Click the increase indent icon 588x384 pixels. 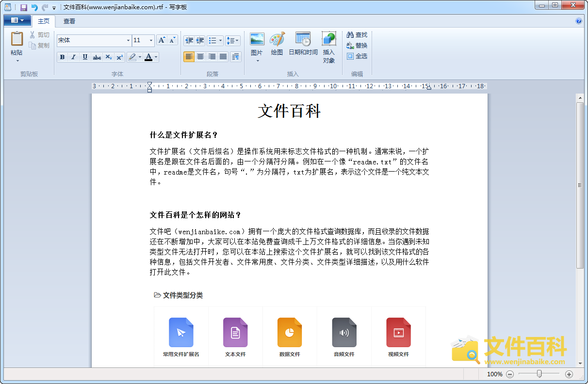click(x=200, y=41)
